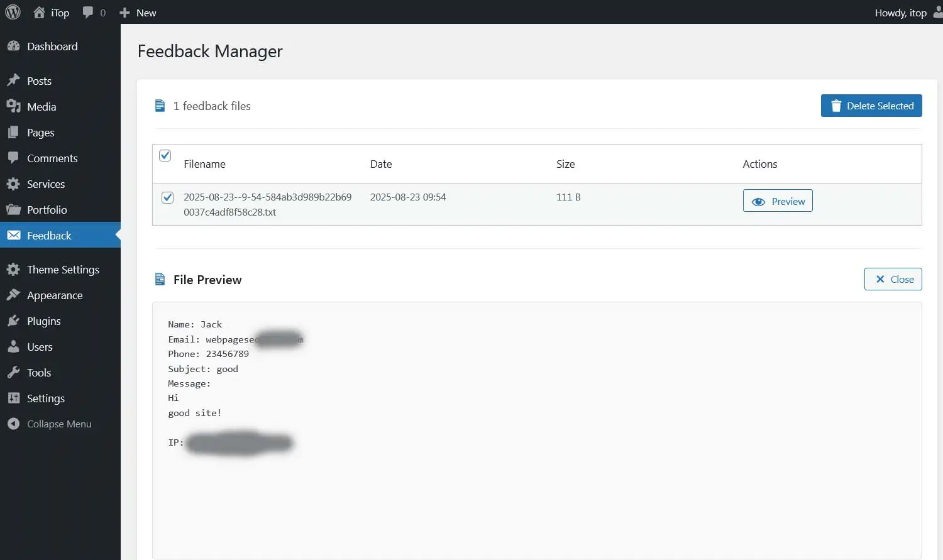
Task: Click the Posts pushpin icon
Action: point(13,80)
